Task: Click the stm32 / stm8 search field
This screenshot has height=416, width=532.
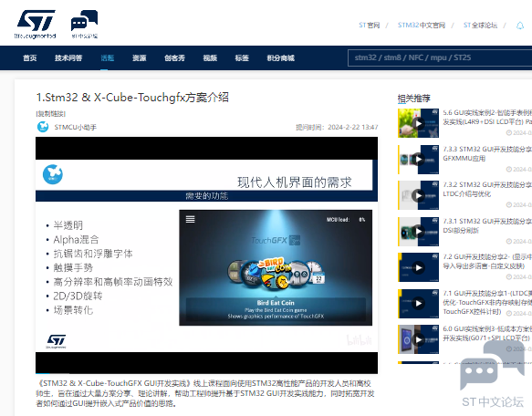Action: (440, 57)
